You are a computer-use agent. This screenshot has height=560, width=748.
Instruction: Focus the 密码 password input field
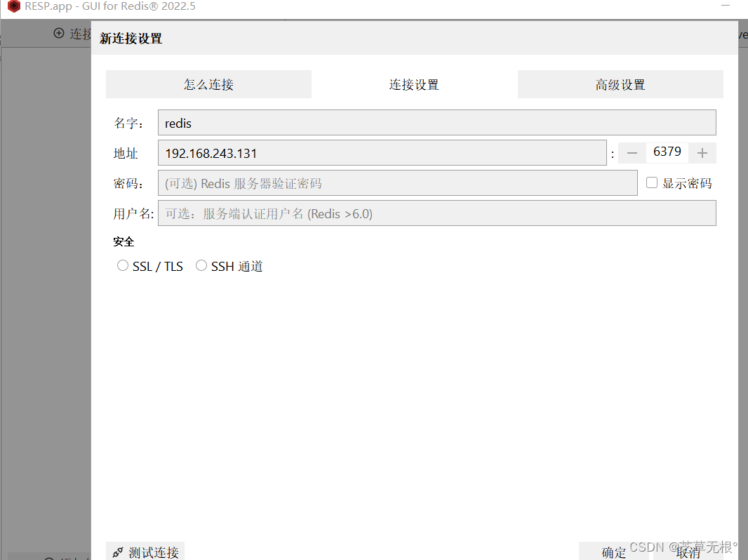[398, 183]
